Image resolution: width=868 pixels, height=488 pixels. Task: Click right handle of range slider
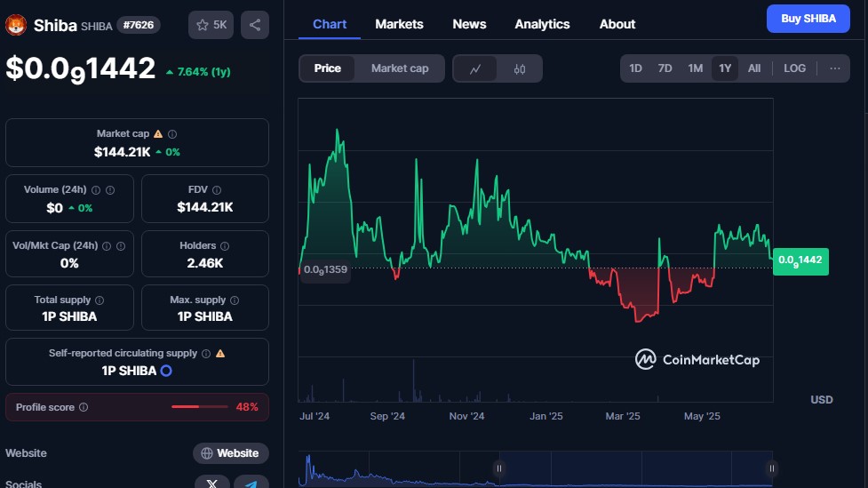pos(772,468)
